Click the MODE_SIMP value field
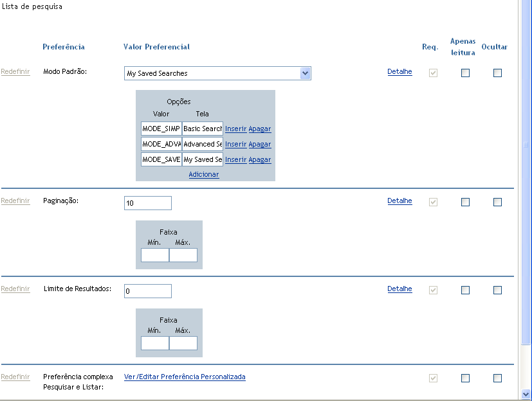 coord(161,129)
